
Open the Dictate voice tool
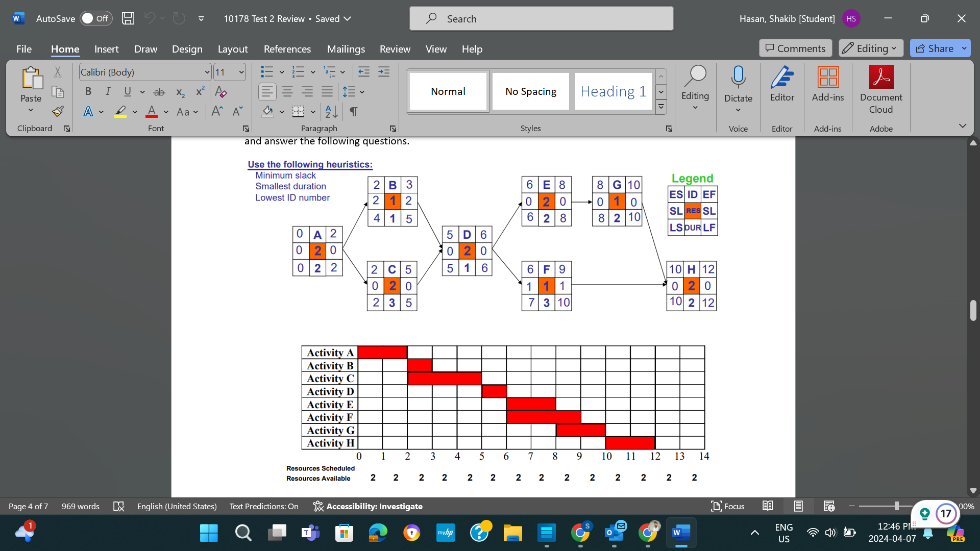738,87
